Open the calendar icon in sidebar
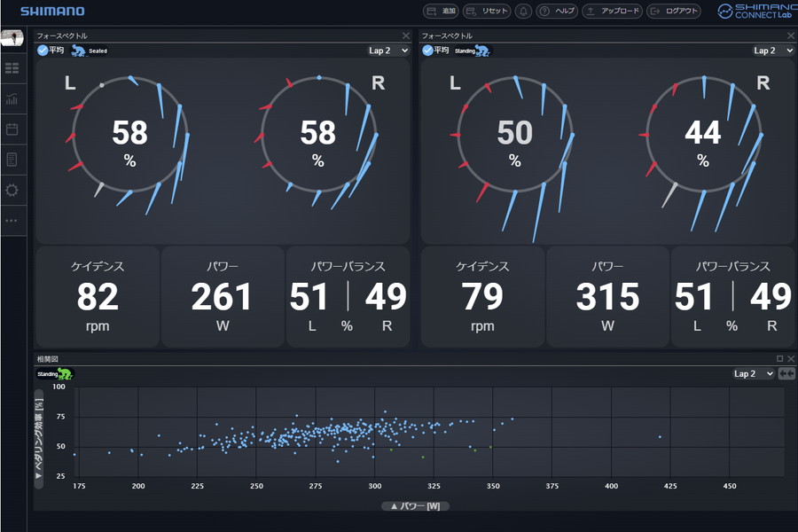 (x=12, y=129)
